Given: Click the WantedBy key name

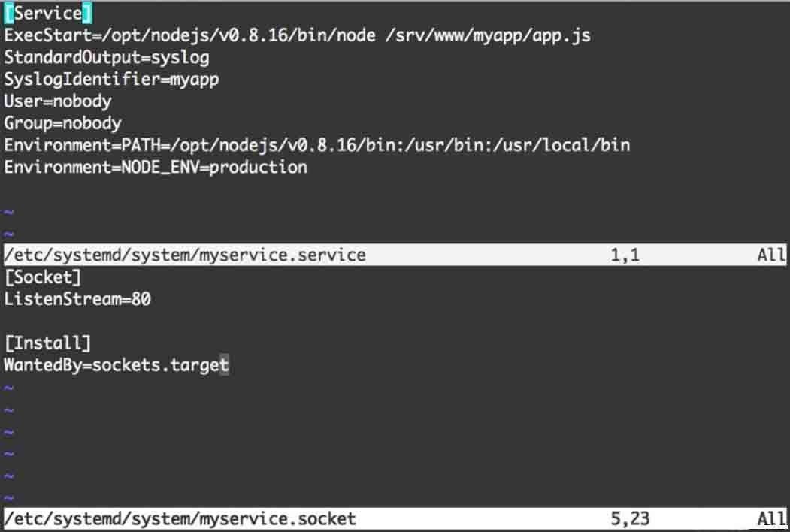Looking at the screenshot, I should [x=43, y=365].
